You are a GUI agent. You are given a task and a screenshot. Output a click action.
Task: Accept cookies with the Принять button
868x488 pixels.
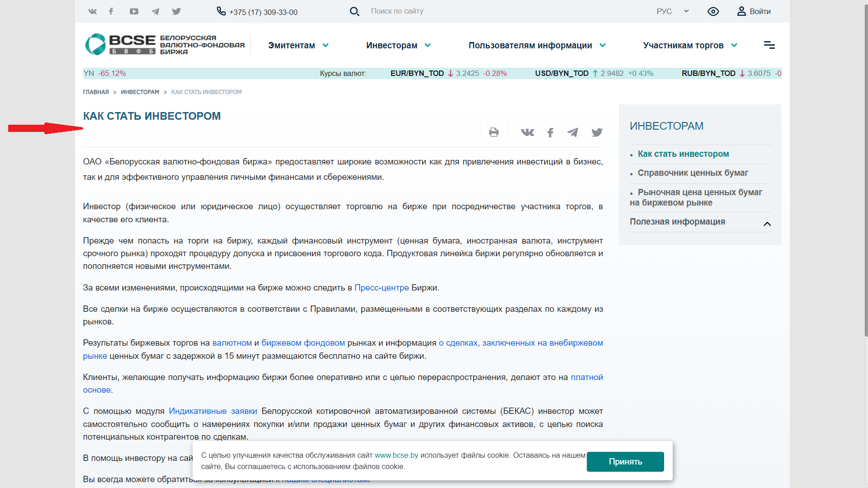click(625, 461)
